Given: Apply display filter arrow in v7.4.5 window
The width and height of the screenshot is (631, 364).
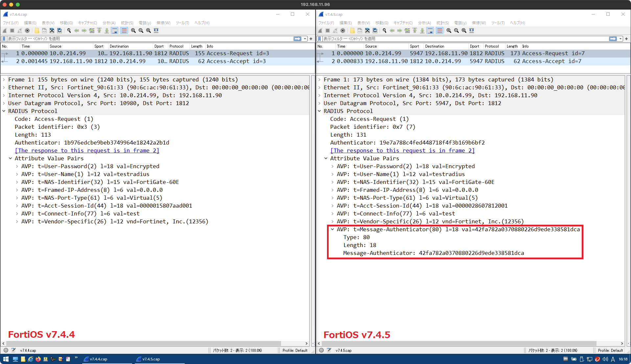Looking at the screenshot, I should (x=613, y=39).
